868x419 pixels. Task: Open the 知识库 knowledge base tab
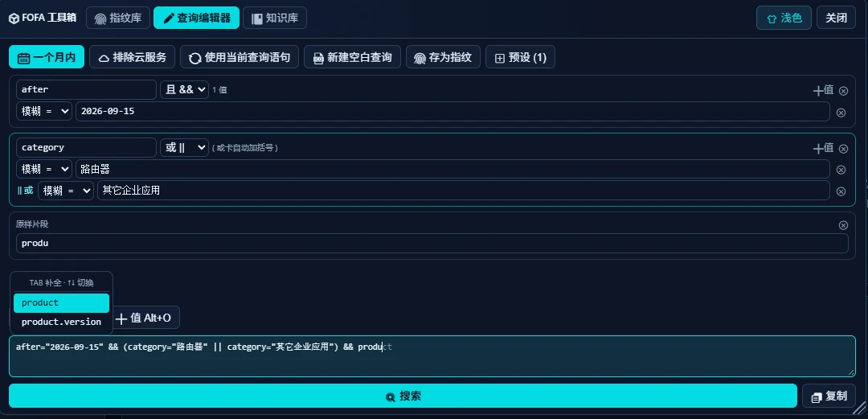275,18
